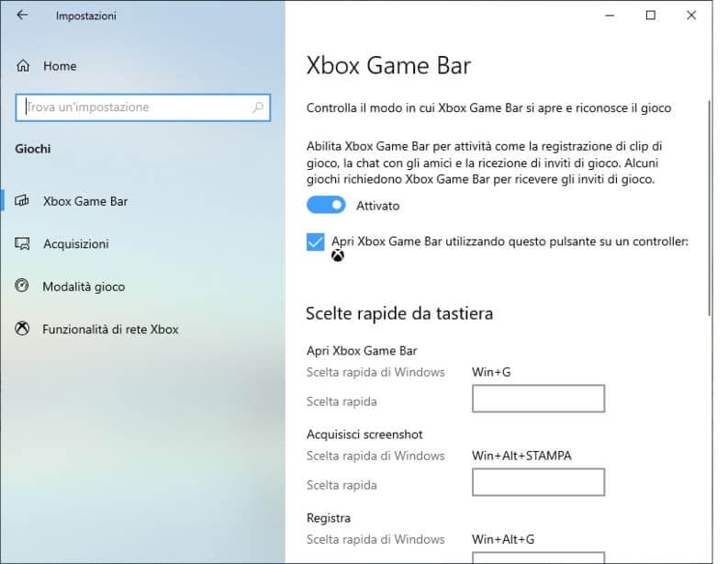The height and width of the screenshot is (564, 728).
Task: Click the Attivato toggle label
Action: click(377, 206)
